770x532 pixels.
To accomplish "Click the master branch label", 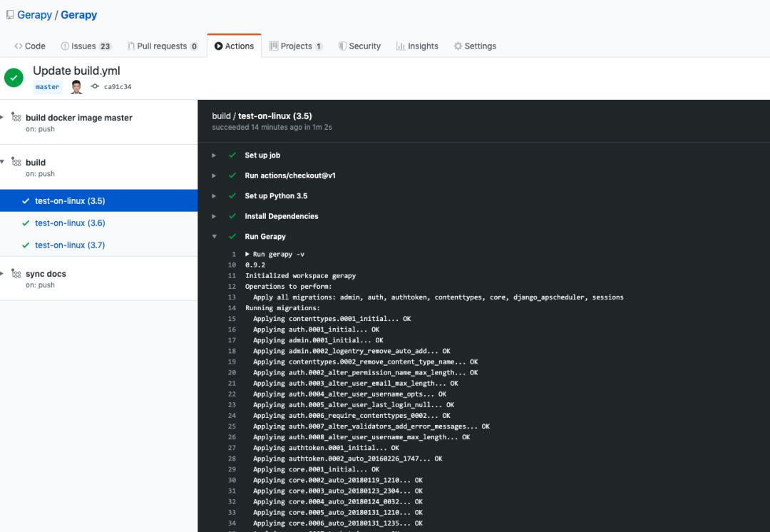I will [47, 86].
